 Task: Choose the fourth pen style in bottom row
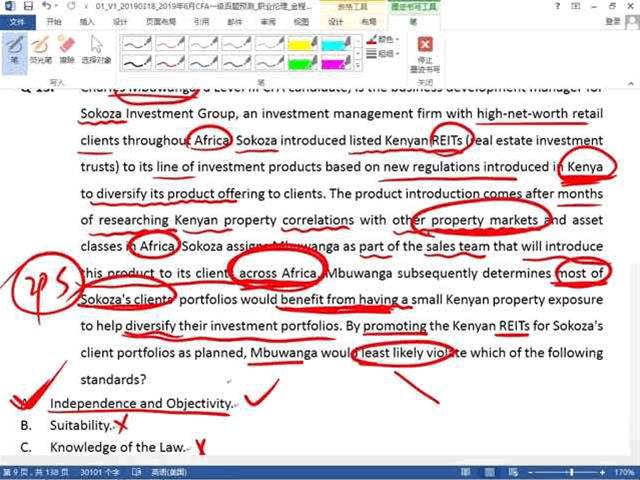tap(236, 62)
